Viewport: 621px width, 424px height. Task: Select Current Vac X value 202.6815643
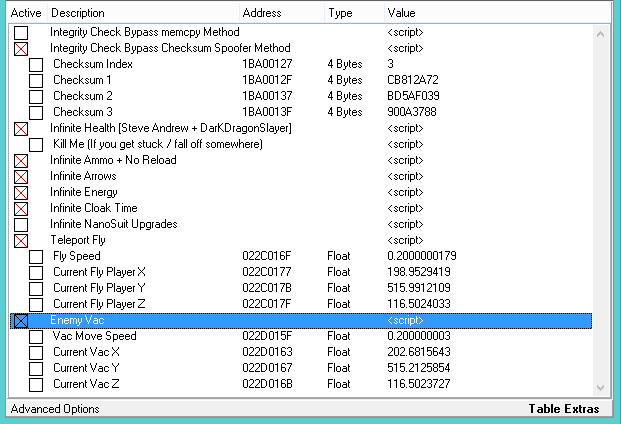pos(419,352)
